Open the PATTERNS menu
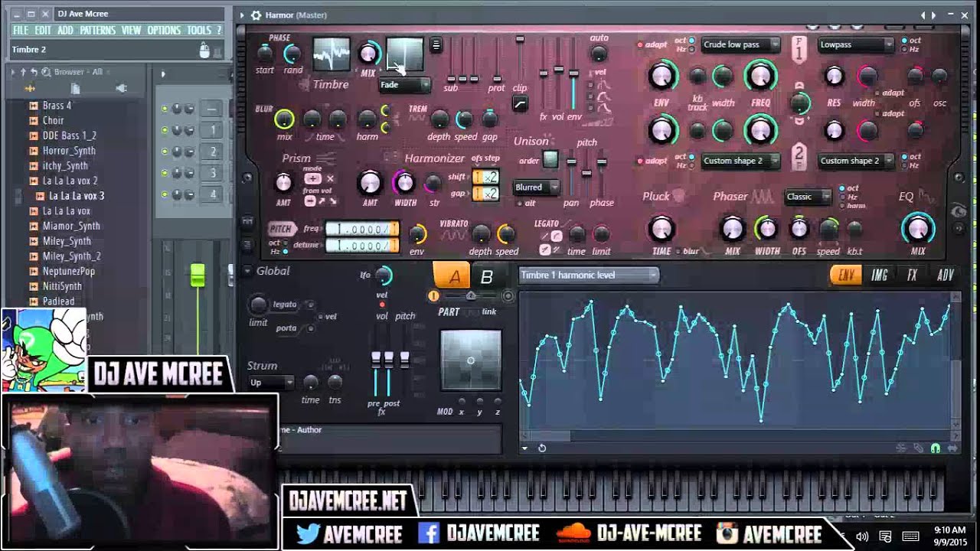The width and height of the screenshot is (980, 551). [97, 31]
